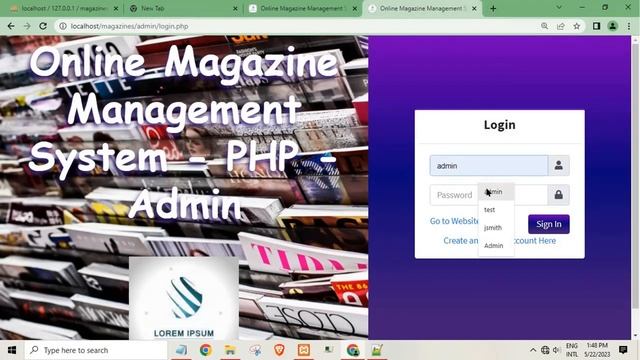Bookmark this page with the star
Screen dimensions: 640x360
(x=576, y=26)
